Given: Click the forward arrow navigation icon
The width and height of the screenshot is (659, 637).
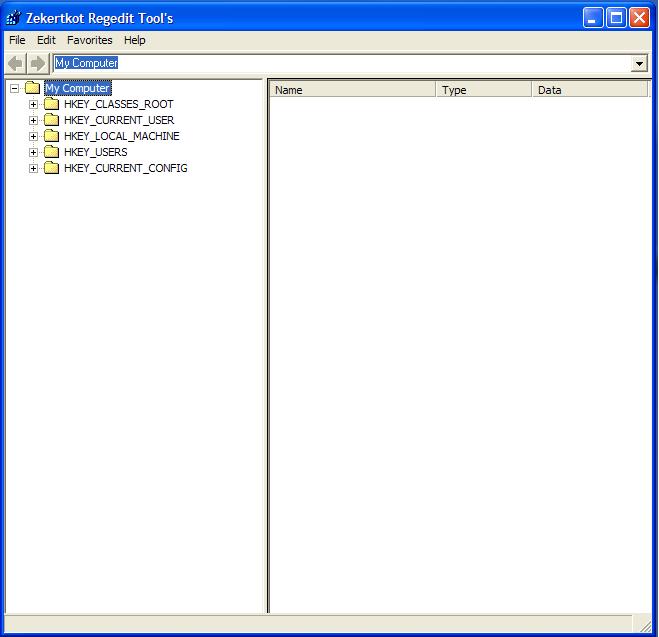Looking at the screenshot, I should 38,63.
